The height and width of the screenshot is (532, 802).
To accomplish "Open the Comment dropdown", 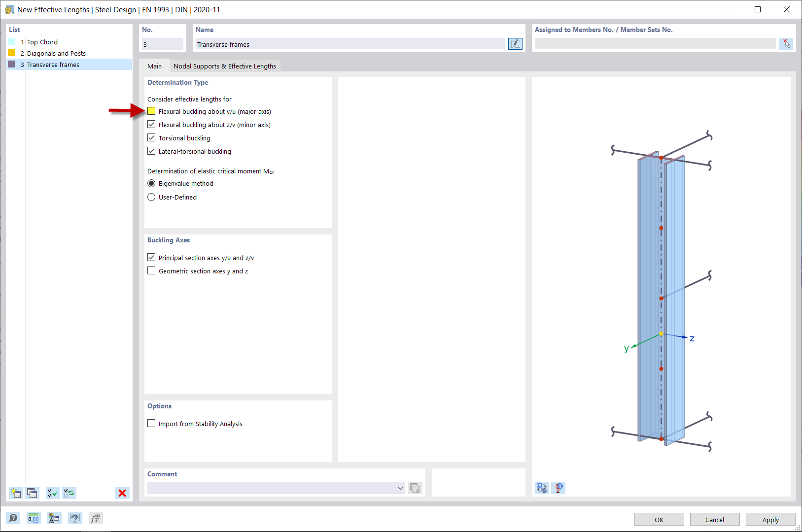I will 400,488.
